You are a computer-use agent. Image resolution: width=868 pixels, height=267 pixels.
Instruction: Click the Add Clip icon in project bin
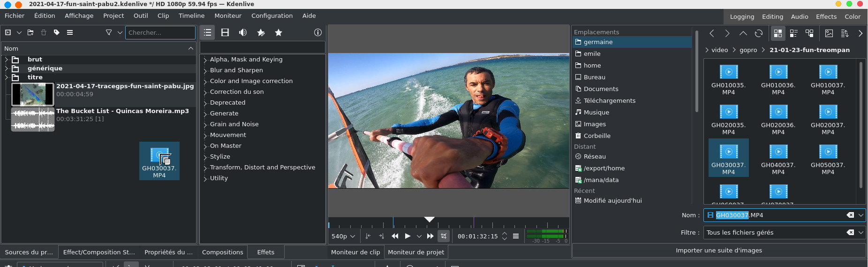pos(8,32)
